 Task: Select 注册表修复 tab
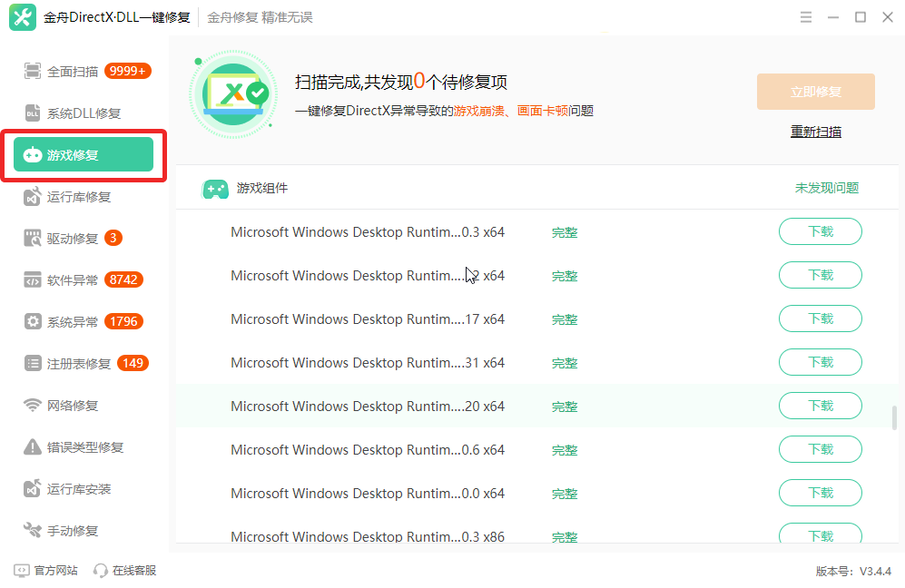(84, 364)
